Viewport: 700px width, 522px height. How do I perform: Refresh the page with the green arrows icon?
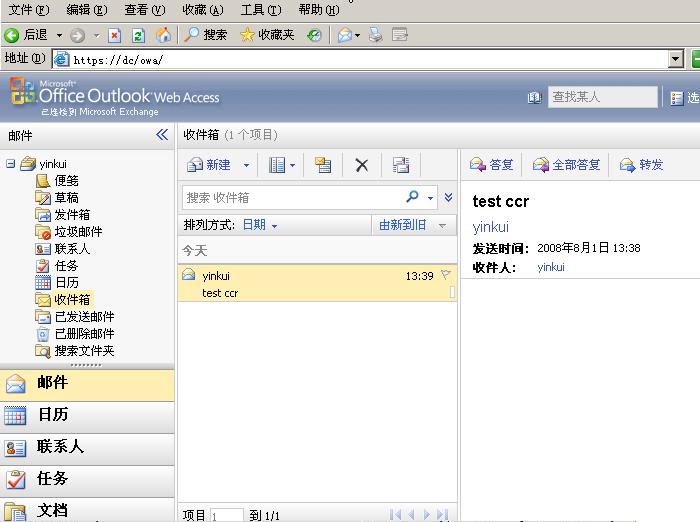[x=139, y=35]
